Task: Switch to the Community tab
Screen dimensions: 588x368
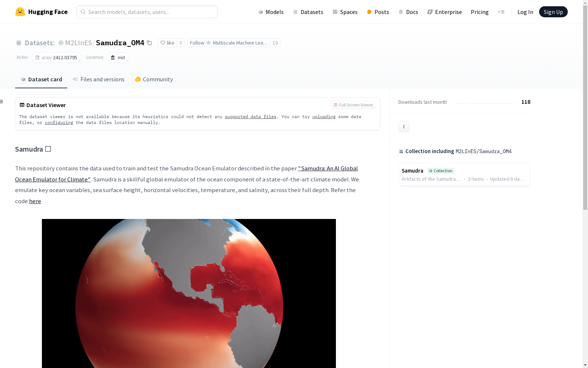Action: [154, 79]
